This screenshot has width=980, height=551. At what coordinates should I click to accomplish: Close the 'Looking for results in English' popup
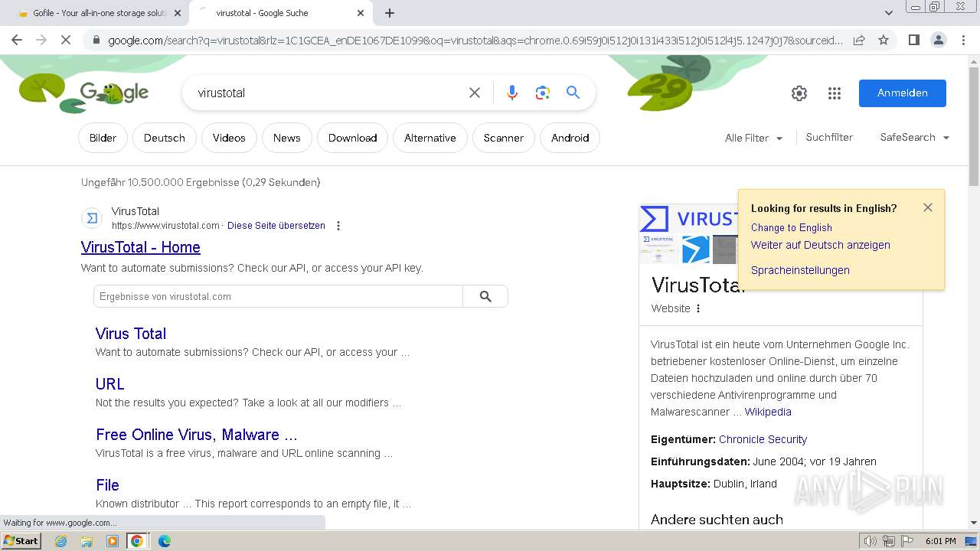click(928, 207)
